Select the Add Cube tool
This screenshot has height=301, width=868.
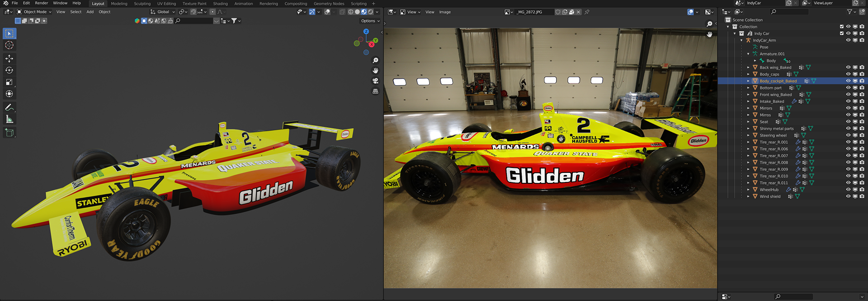[9, 133]
